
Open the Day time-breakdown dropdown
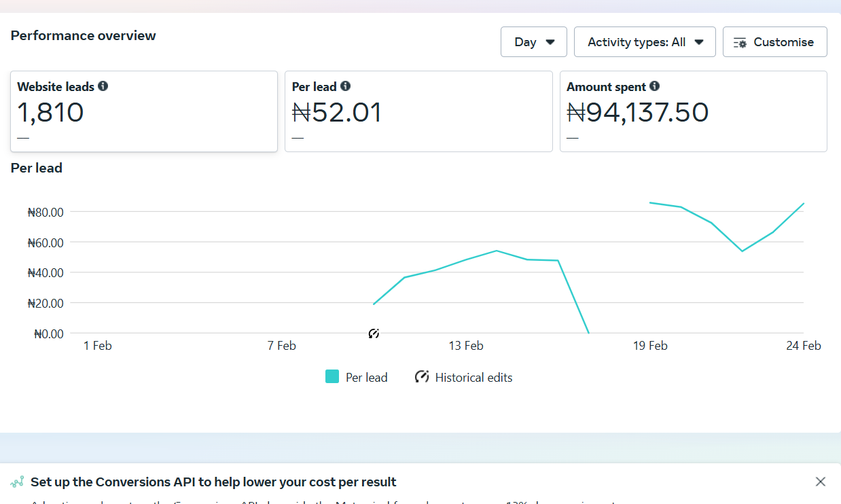click(534, 42)
